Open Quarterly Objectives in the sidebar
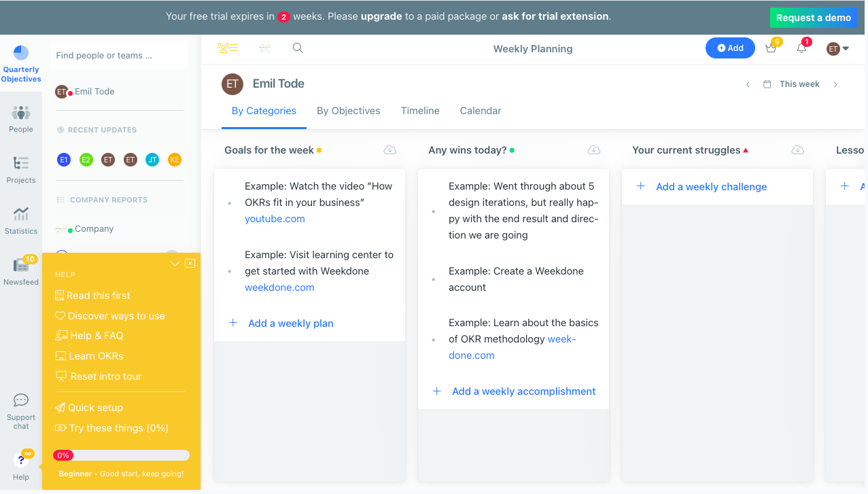 pos(20,64)
